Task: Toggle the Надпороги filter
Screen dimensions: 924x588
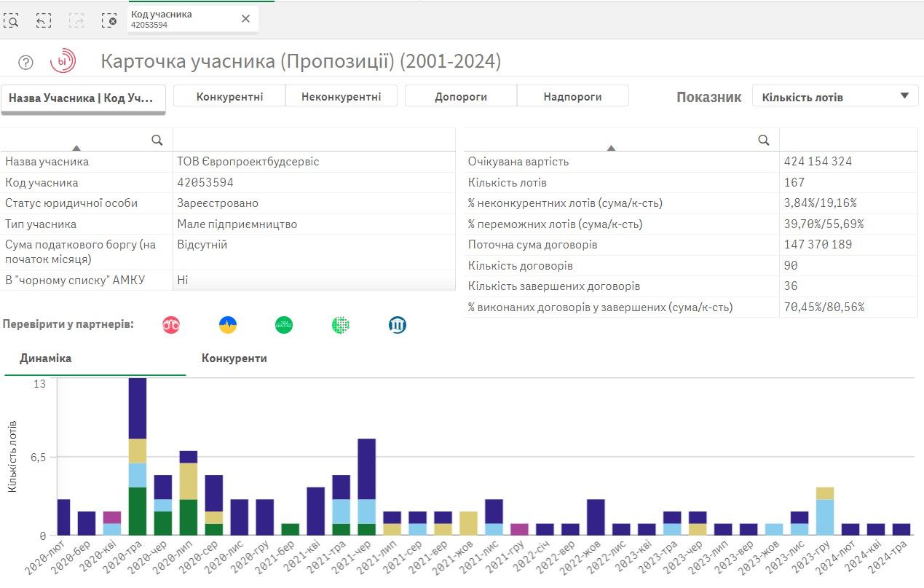Action: [572, 95]
